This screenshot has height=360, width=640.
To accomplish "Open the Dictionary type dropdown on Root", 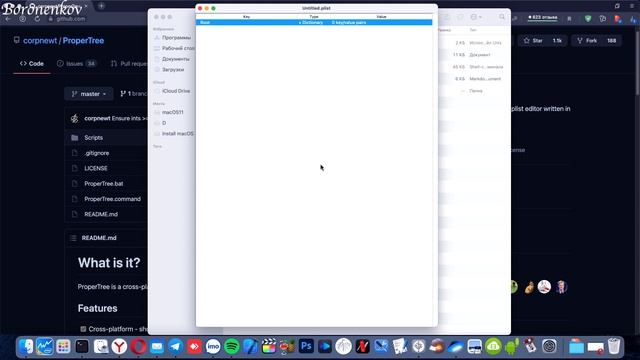I will (x=311, y=22).
